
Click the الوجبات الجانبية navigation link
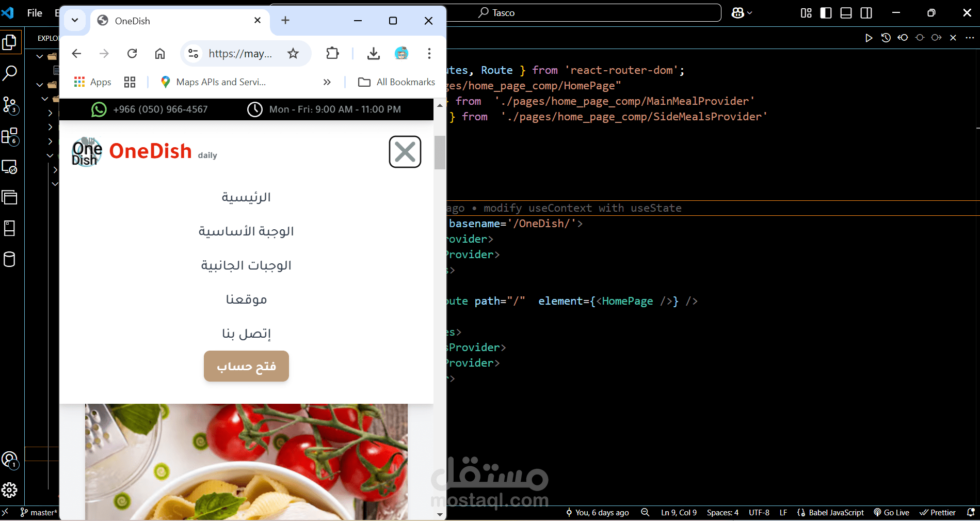coord(246,265)
